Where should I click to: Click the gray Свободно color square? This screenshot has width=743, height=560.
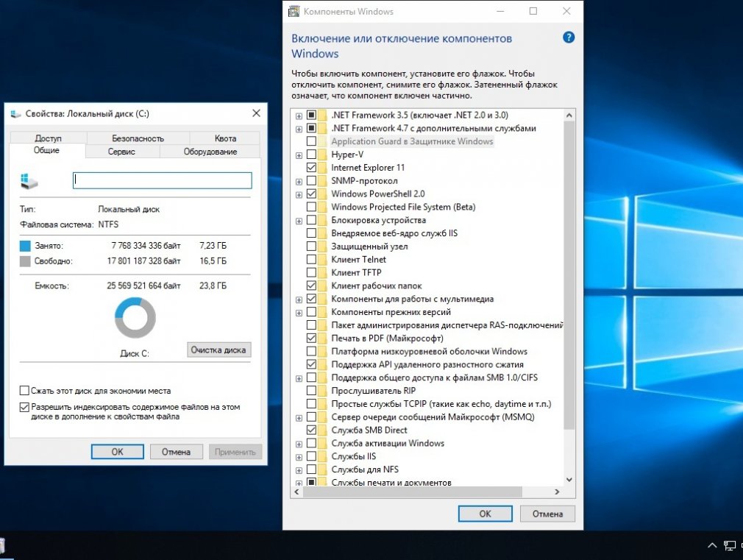[25, 260]
